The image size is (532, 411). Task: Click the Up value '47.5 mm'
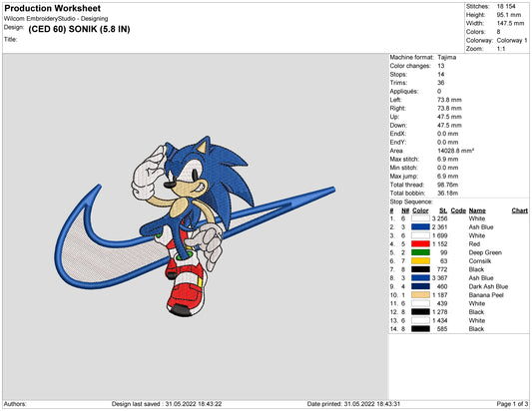[x=449, y=117]
